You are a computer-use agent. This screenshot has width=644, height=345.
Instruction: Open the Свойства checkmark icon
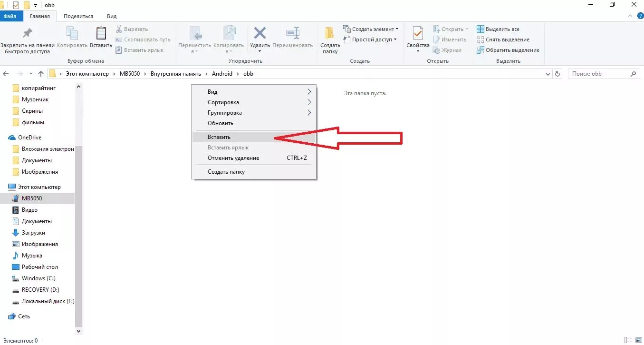click(418, 33)
